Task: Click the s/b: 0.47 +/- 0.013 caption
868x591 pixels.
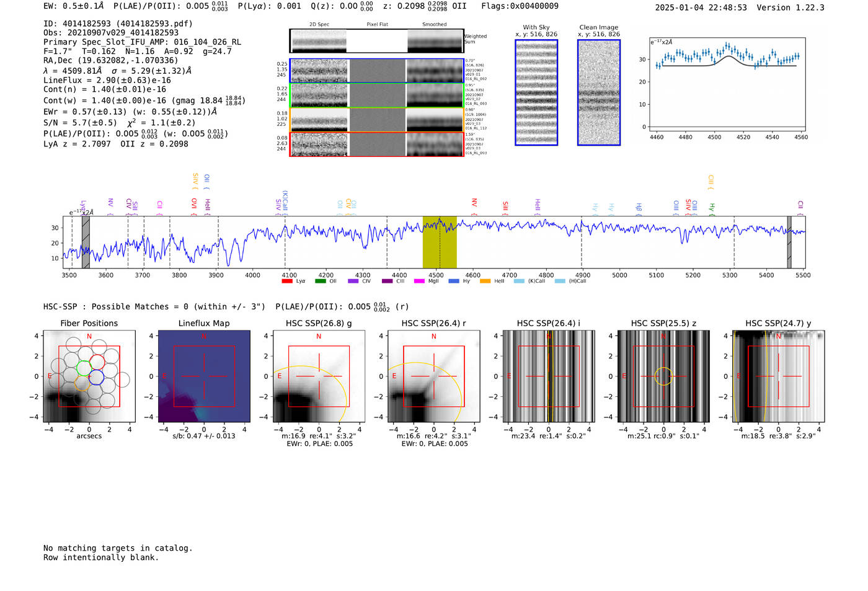Action: tap(204, 436)
